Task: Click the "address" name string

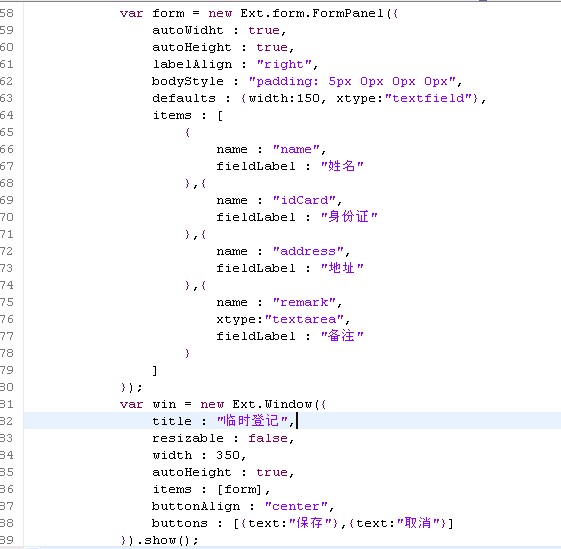Action: tap(308, 251)
